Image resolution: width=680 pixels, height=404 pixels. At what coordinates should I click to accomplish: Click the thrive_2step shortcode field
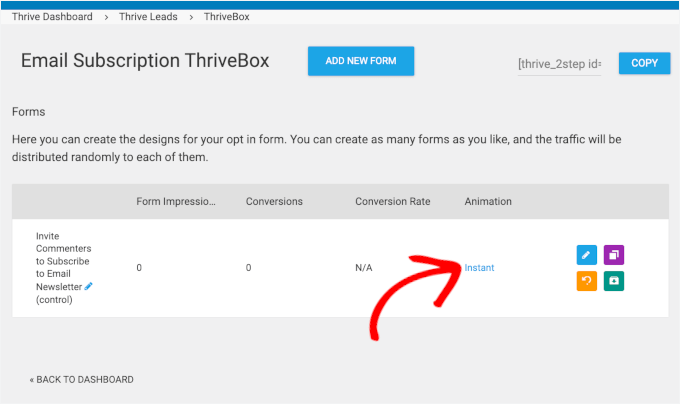(559, 63)
